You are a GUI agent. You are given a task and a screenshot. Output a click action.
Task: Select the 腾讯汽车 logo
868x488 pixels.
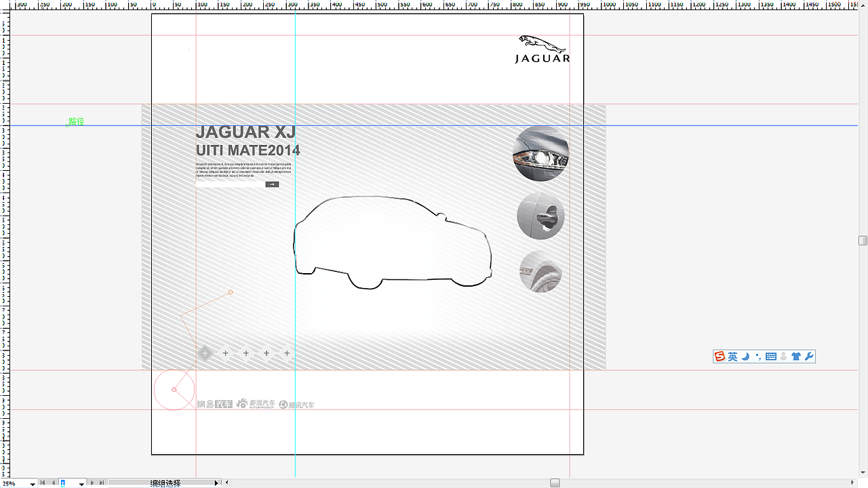tap(296, 405)
